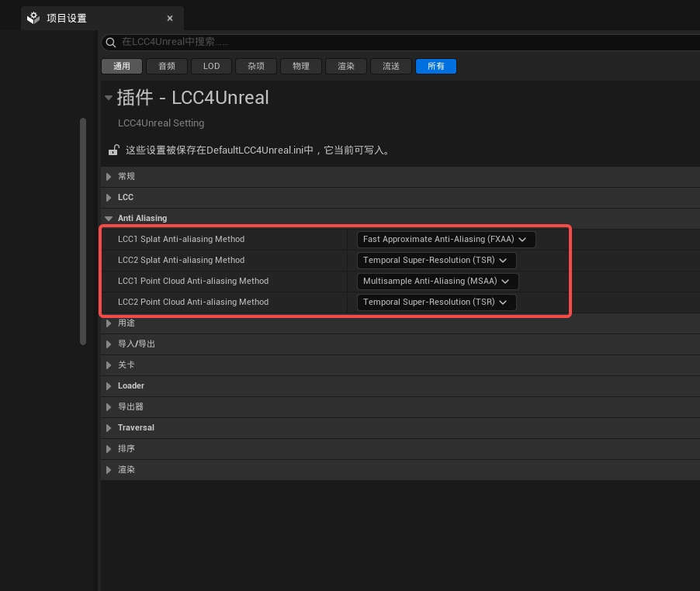
Task: Open LCC2 Point Cloud Anti-aliasing dropdown
Action: point(437,302)
